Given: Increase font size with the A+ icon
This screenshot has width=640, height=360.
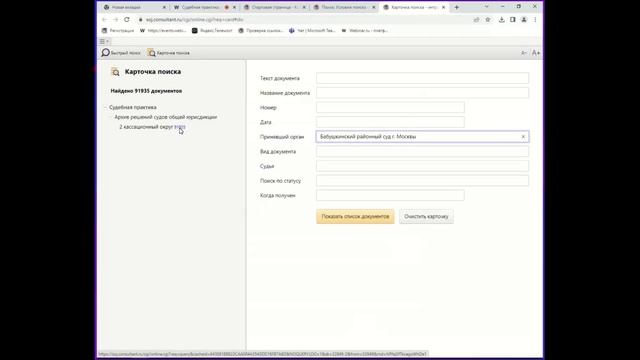Looking at the screenshot, I should click(x=536, y=53).
